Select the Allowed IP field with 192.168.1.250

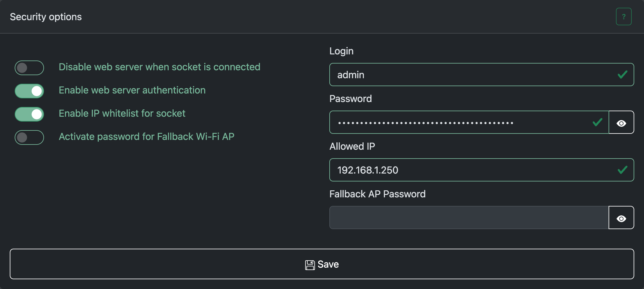[470, 170]
